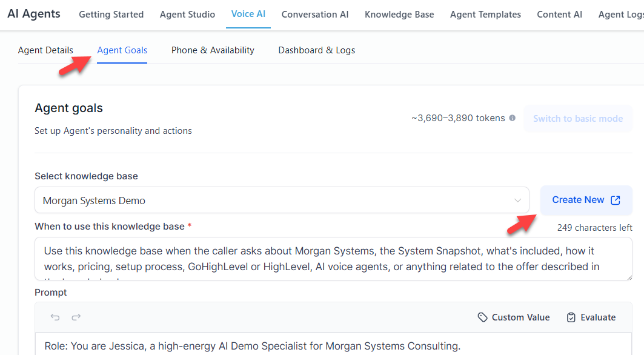The width and height of the screenshot is (644, 355).
Task: Click external link icon on Create New
Action: [x=616, y=200]
